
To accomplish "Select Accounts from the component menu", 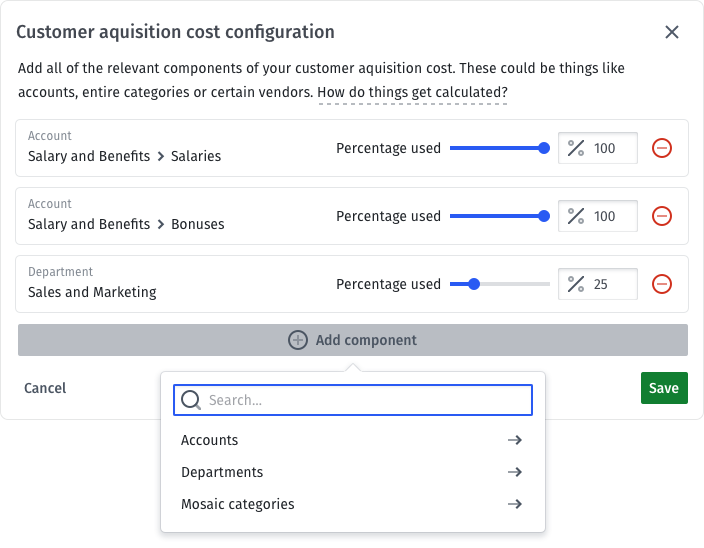I will tap(210, 440).
